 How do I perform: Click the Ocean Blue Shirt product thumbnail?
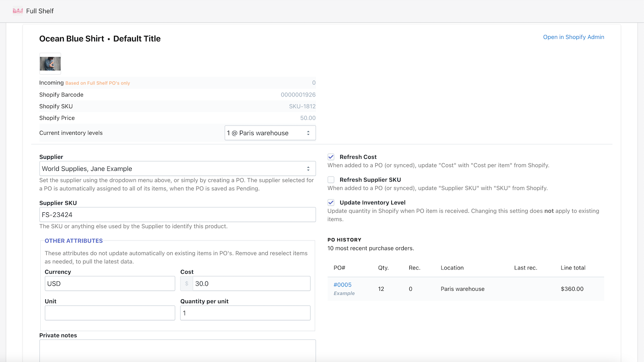[x=50, y=64]
